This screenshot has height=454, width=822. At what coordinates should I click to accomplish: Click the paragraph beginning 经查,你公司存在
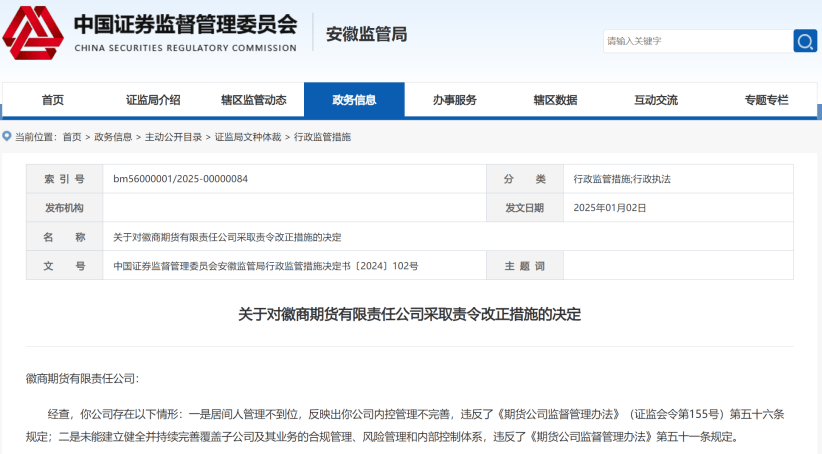(405, 425)
